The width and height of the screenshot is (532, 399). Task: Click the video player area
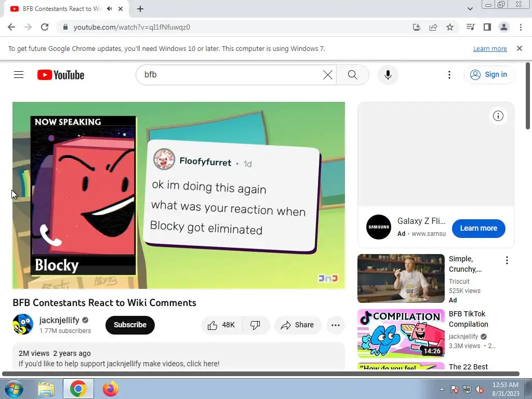(179, 195)
